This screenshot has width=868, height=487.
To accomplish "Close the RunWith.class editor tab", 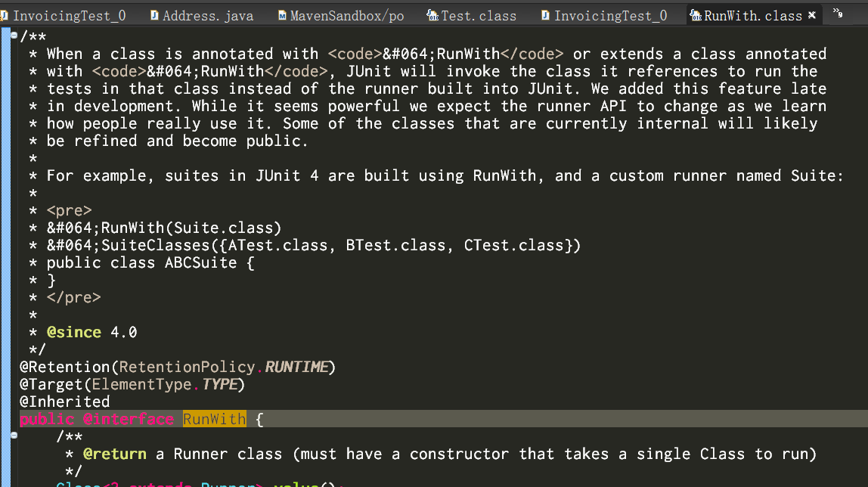I will [811, 15].
